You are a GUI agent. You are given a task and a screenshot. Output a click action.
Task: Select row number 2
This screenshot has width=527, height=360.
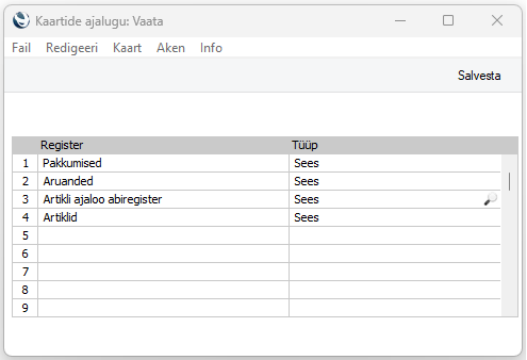(x=25, y=181)
